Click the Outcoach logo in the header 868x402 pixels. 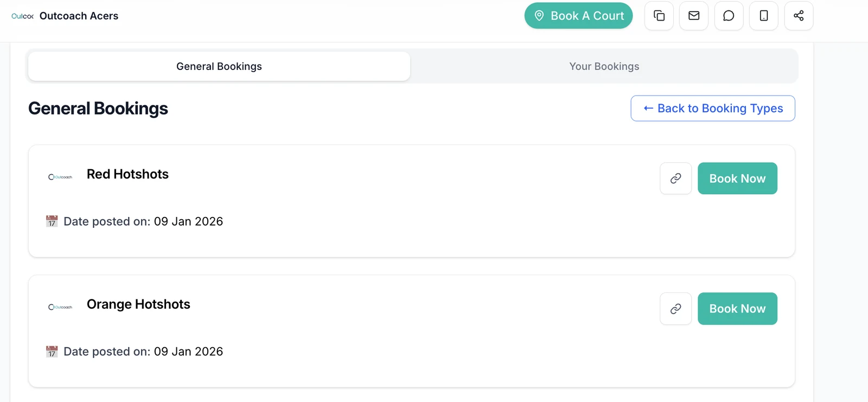click(22, 16)
